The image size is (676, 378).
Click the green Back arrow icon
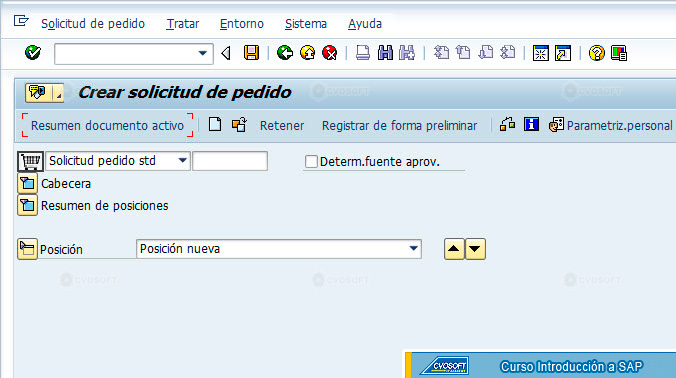[285, 53]
